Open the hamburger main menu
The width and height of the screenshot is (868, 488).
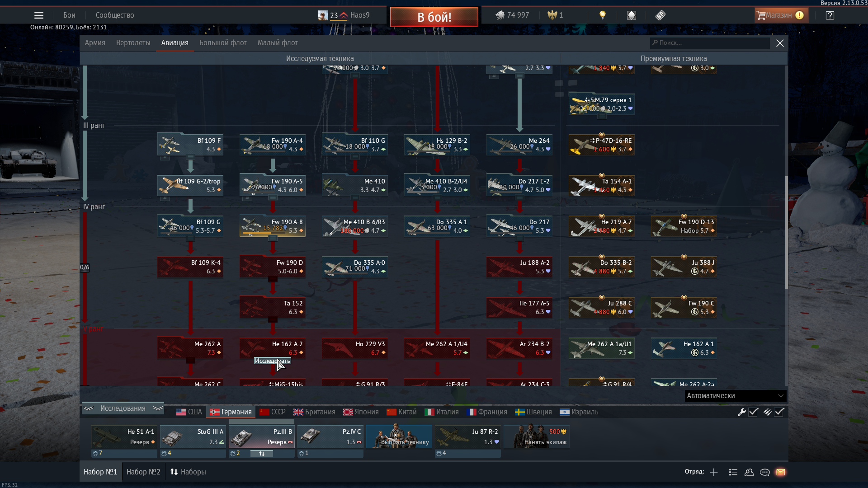click(x=39, y=15)
